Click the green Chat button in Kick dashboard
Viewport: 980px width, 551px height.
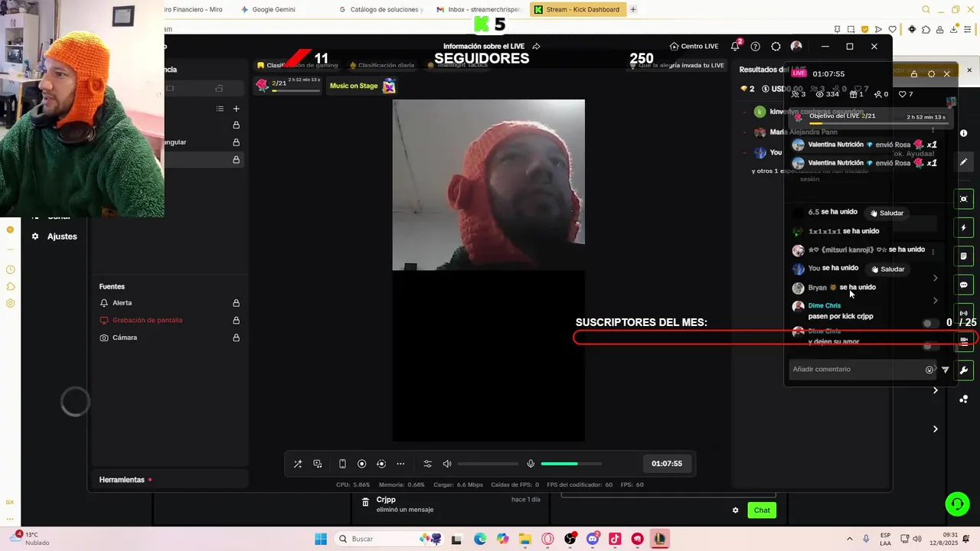point(762,510)
